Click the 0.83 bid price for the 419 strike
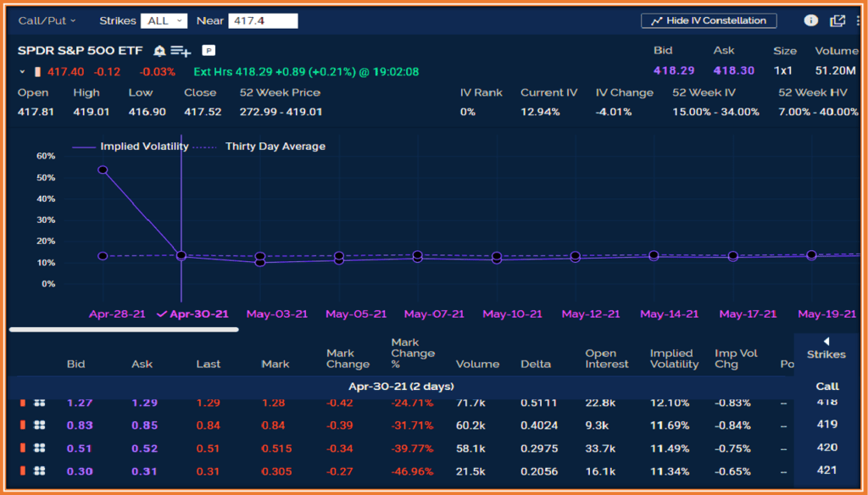 click(x=80, y=425)
